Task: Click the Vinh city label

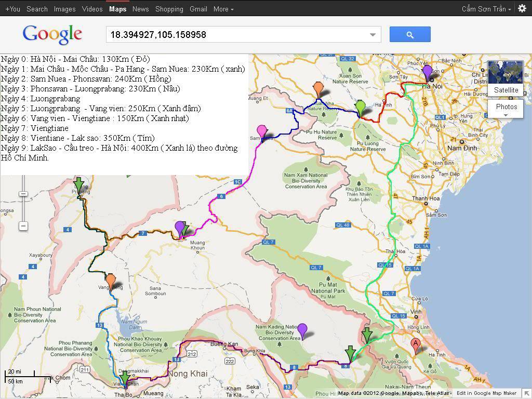Action: [416, 312]
